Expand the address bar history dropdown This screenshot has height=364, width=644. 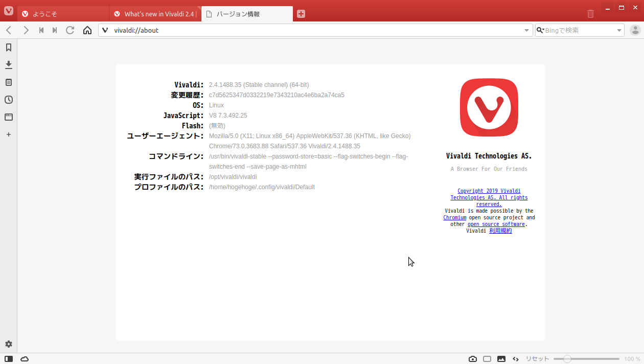tap(527, 30)
